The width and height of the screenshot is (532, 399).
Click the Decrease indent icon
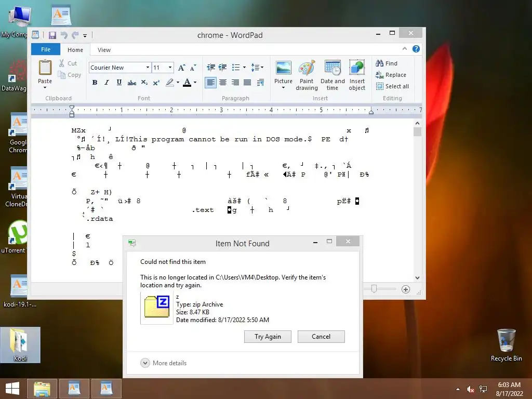[211, 68]
